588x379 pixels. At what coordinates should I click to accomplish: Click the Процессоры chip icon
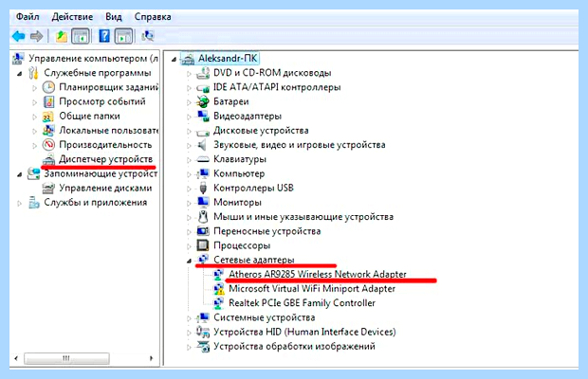click(x=203, y=245)
